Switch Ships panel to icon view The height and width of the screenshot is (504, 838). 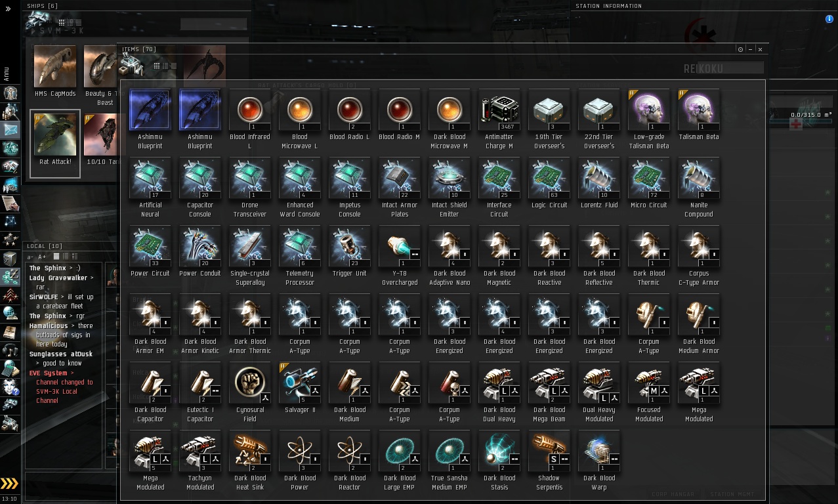(x=62, y=22)
